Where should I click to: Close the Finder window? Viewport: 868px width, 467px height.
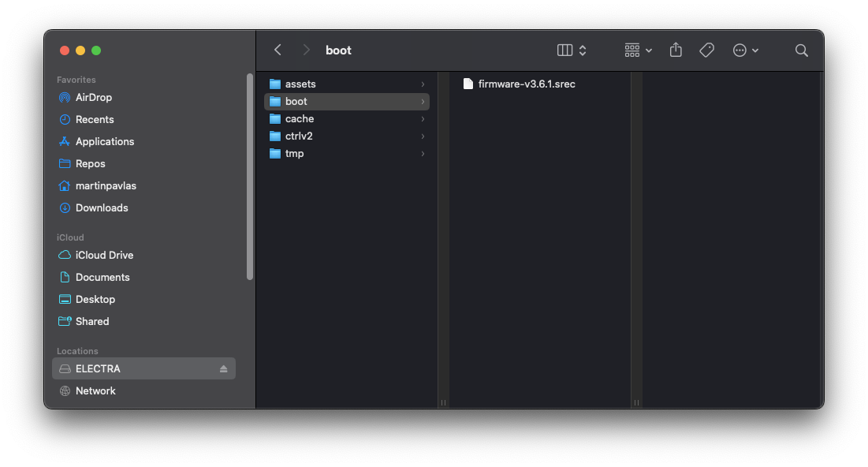coord(65,50)
